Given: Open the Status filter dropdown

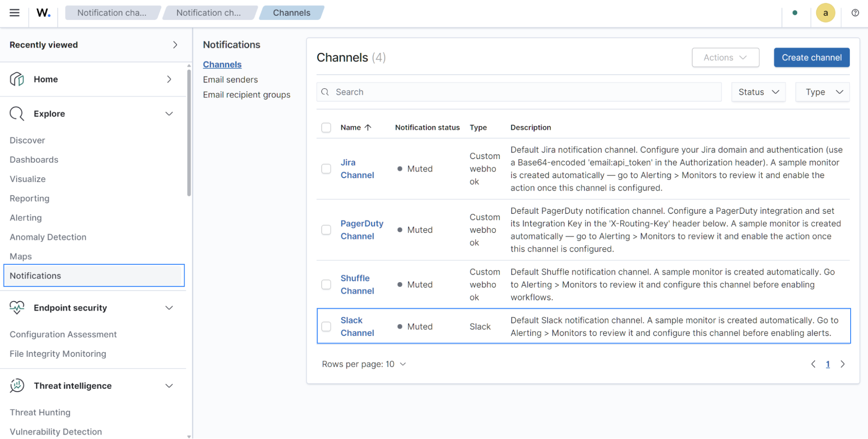Looking at the screenshot, I should (x=758, y=92).
